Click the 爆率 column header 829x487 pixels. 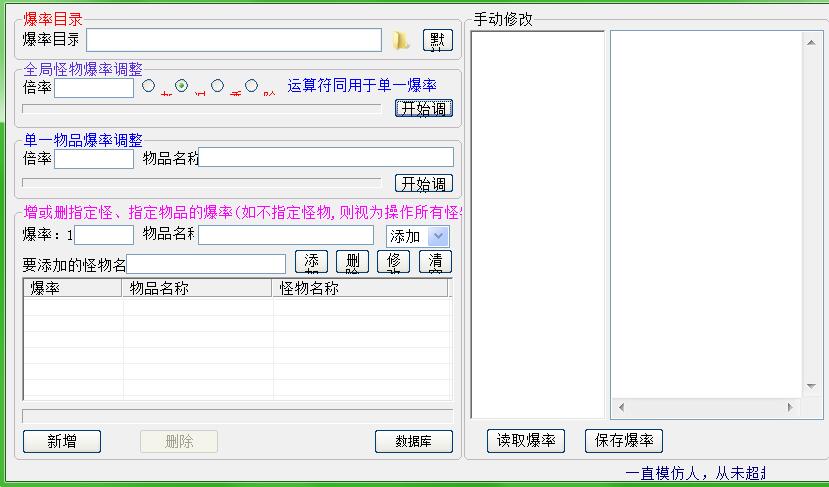click(73, 288)
